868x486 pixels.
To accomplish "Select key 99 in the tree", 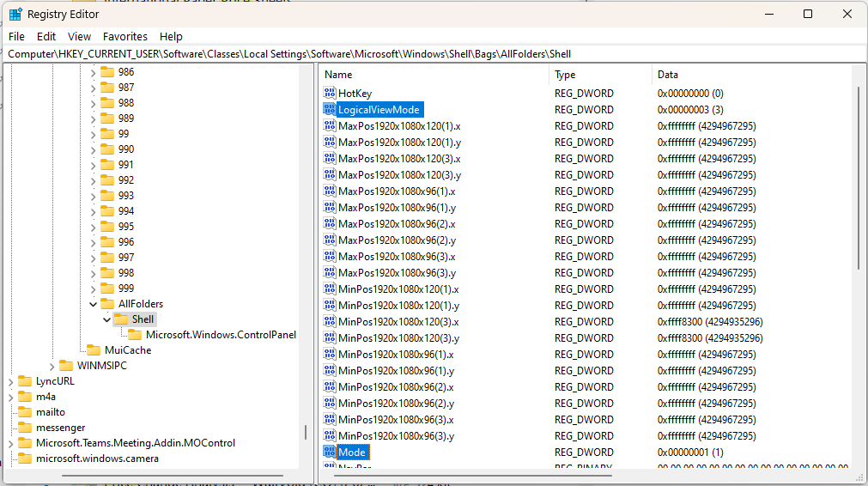I will point(124,134).
